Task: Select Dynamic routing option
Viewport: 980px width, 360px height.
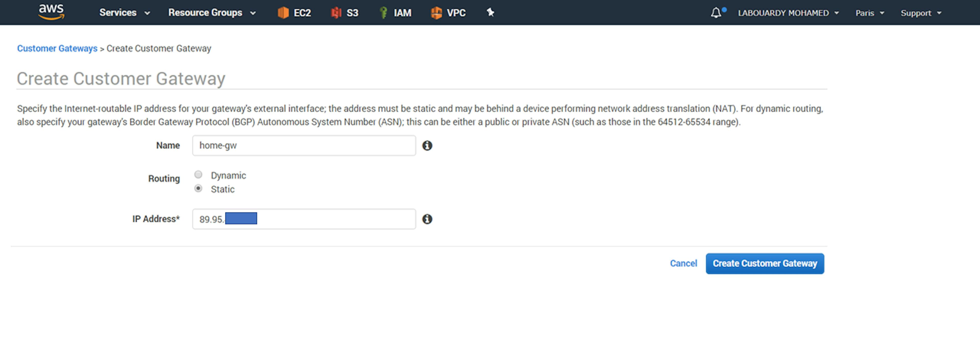Action: (x=198, y=175)
